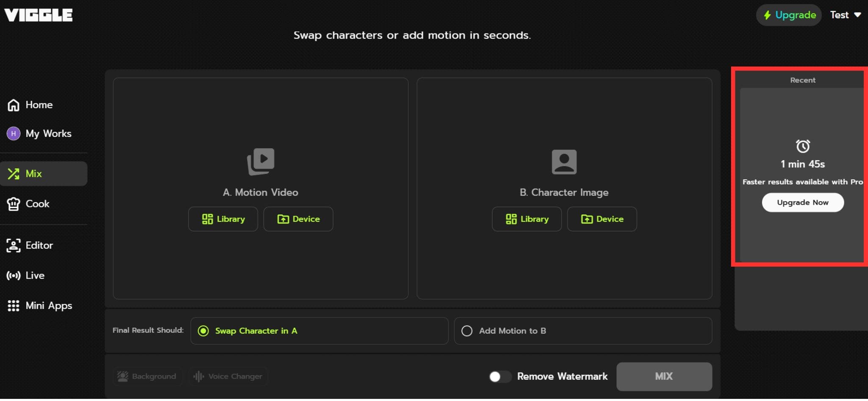Image resolution: width=868 pixels, height=401 pixels.
Task: Click the purple My Works avatar icon
Action: (14, 134)
